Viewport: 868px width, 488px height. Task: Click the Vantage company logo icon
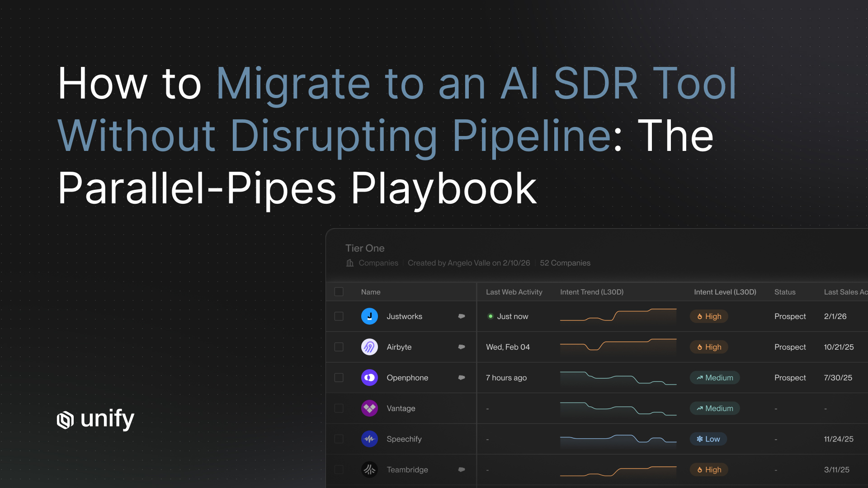pyautogui.click(x=369, y=408)
